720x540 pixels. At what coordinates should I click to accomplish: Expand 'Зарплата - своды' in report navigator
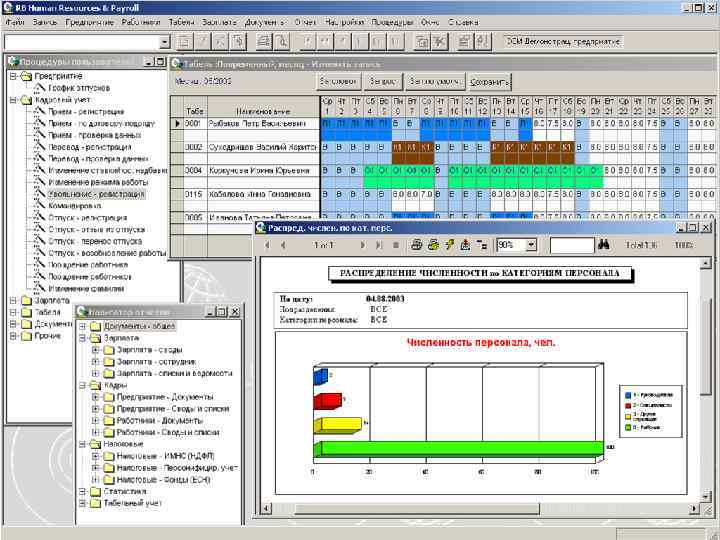click(x=95, y=350)
